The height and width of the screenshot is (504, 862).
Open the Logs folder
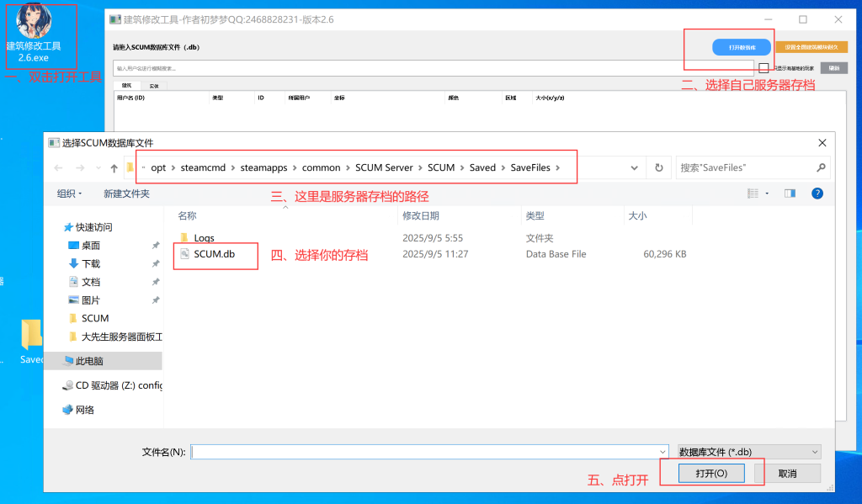tap(204, 238)
